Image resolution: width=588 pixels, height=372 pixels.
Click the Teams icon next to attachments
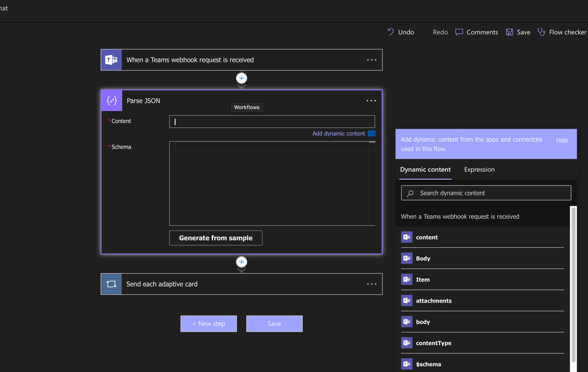pos(407,301)
